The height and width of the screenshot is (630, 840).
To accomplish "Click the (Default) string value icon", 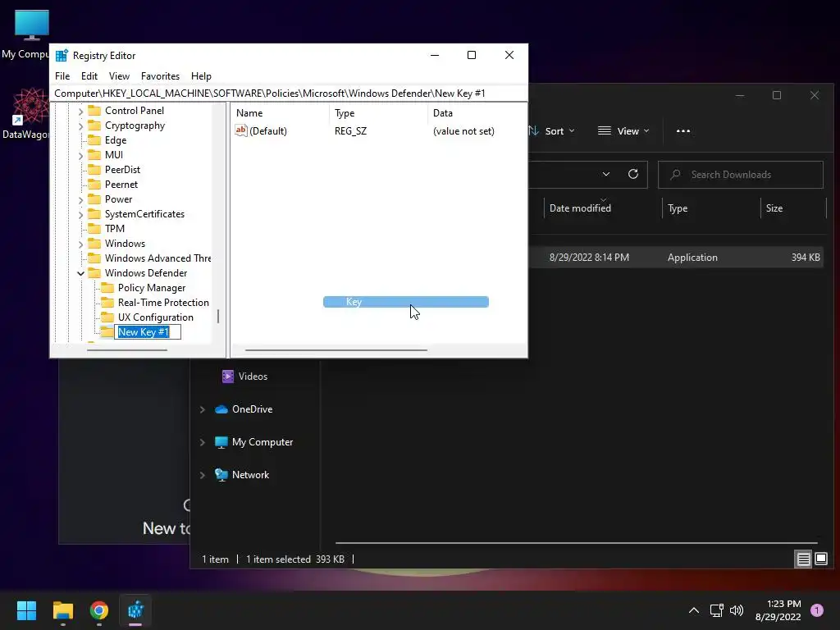I will pyautogui.click(x=241, y=130).
